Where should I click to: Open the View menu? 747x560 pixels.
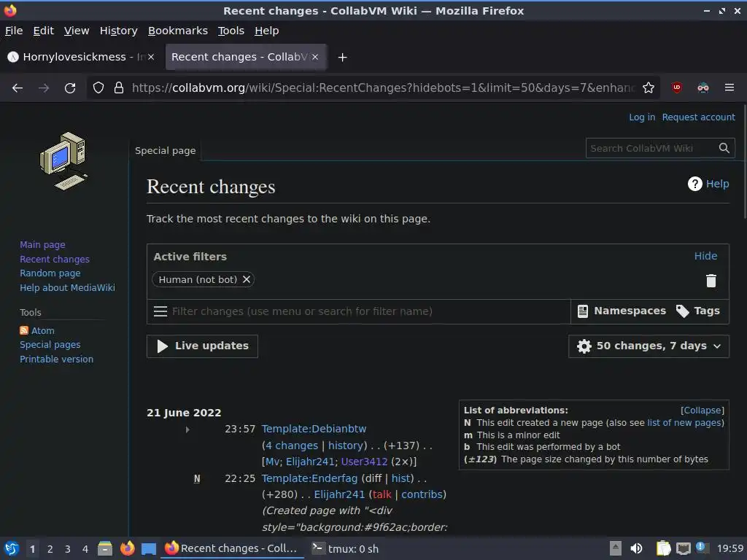pos(77,31)
